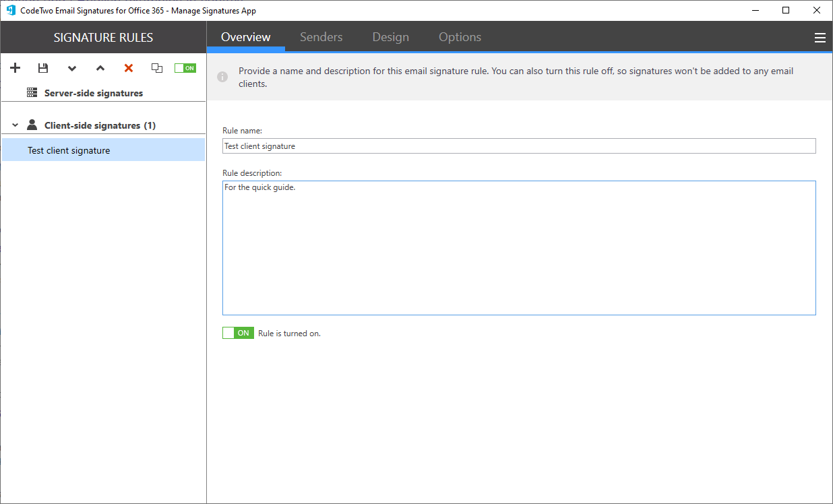Viewport: 833px width, 504px height.
Task: Open the Overview tab
Action: [x=246, y=37]
